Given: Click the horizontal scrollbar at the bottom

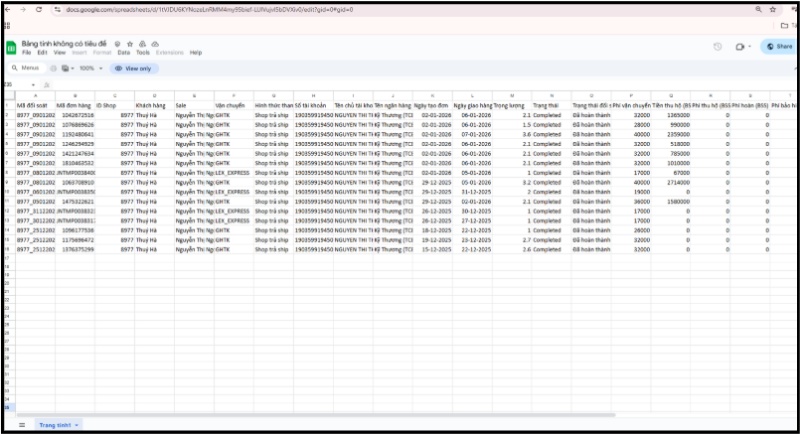Looking at the screenshot, I should [316, 415].
